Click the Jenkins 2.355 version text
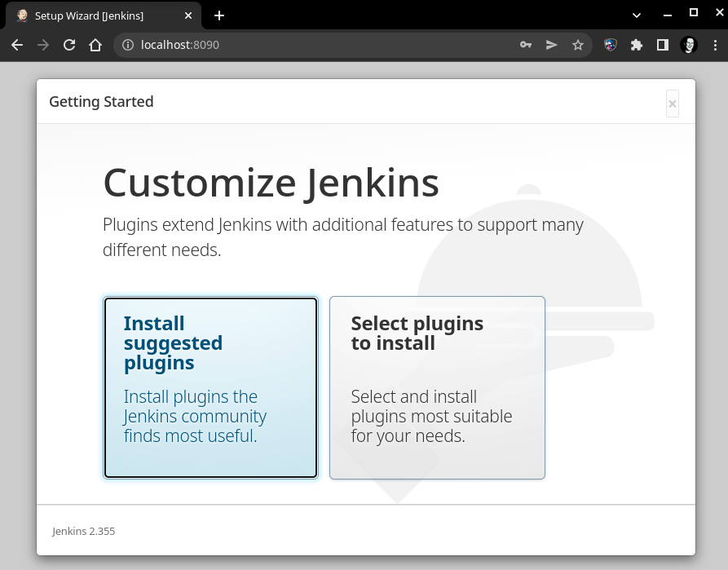Viewport: 728px width, 570px height. pyautogui.click(x=84, y=532)
